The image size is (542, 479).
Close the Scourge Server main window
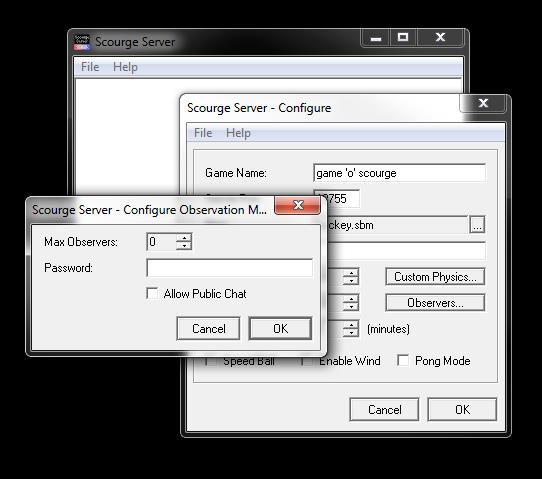pyautogui.click(x=440, y=37)
